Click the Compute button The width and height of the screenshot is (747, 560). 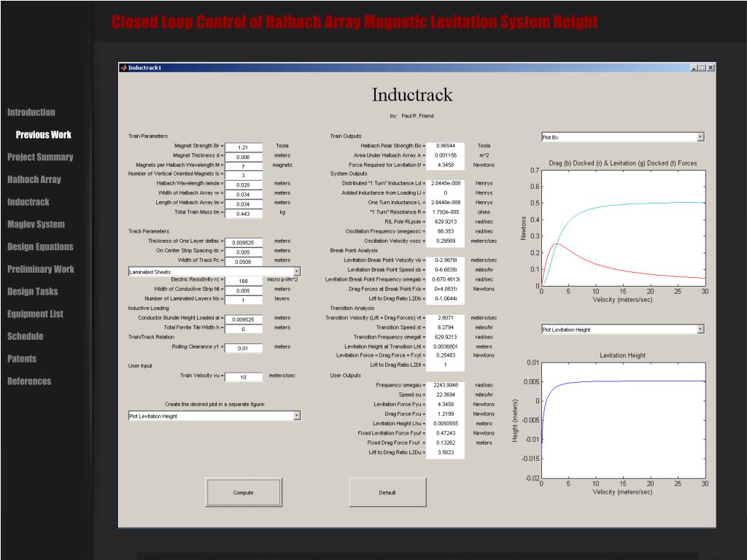[244, 492]
